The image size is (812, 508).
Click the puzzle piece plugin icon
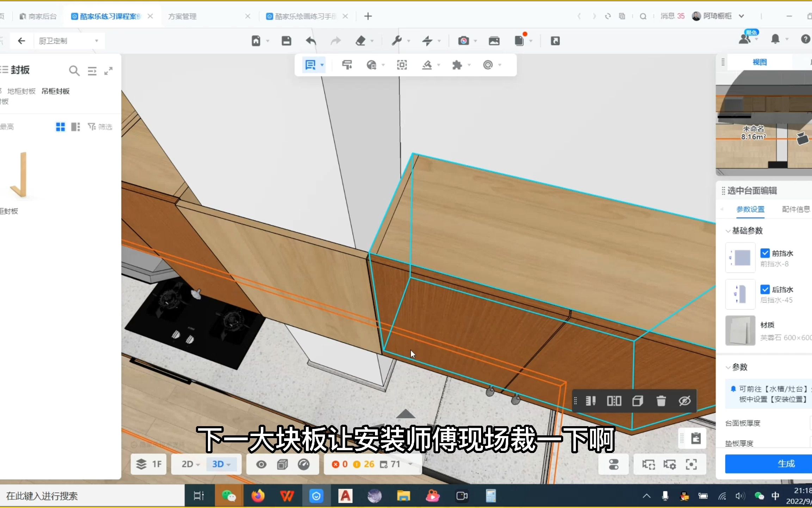tap(457, 65)
